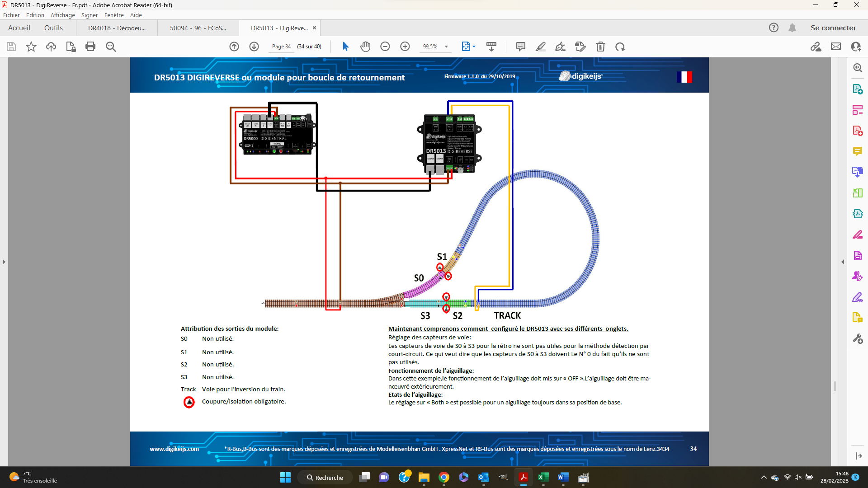Add a comment note

pos(521,47)
